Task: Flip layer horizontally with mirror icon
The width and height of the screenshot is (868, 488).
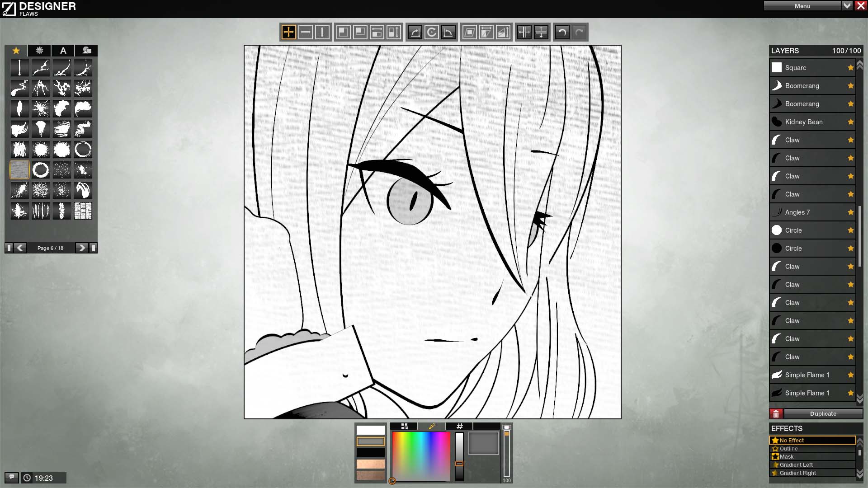Action: (x=524, y=32)
